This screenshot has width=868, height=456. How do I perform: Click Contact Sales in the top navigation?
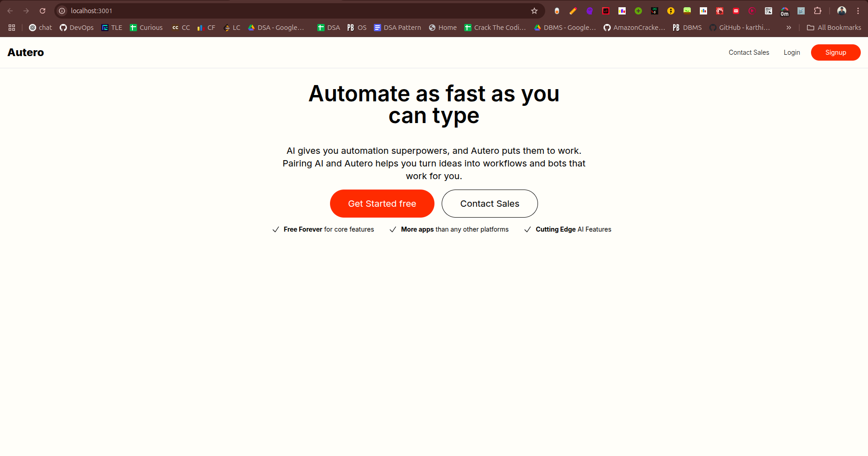click(749, 52)
